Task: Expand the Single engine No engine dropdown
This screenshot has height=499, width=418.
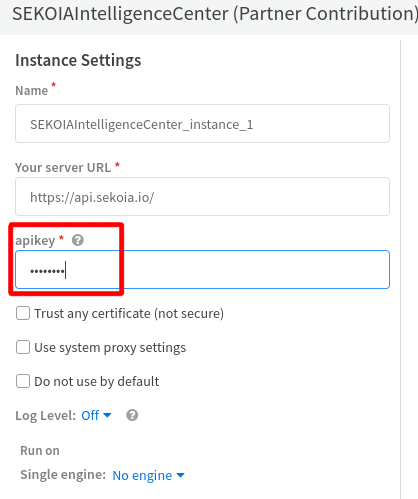Action: tap(148, 475)
